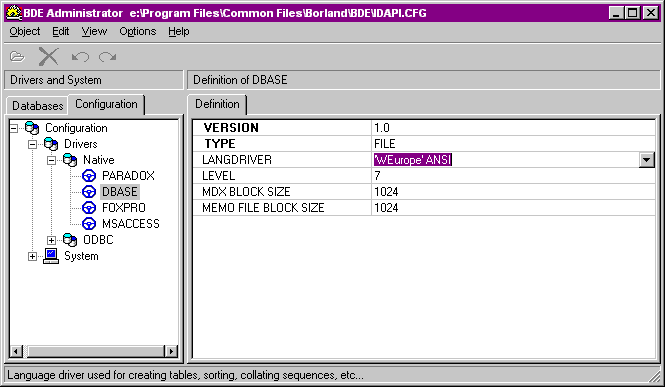Select the Definition tab
Image resolution: width=665 pixels, height=387 pixels.
point(217,104)
